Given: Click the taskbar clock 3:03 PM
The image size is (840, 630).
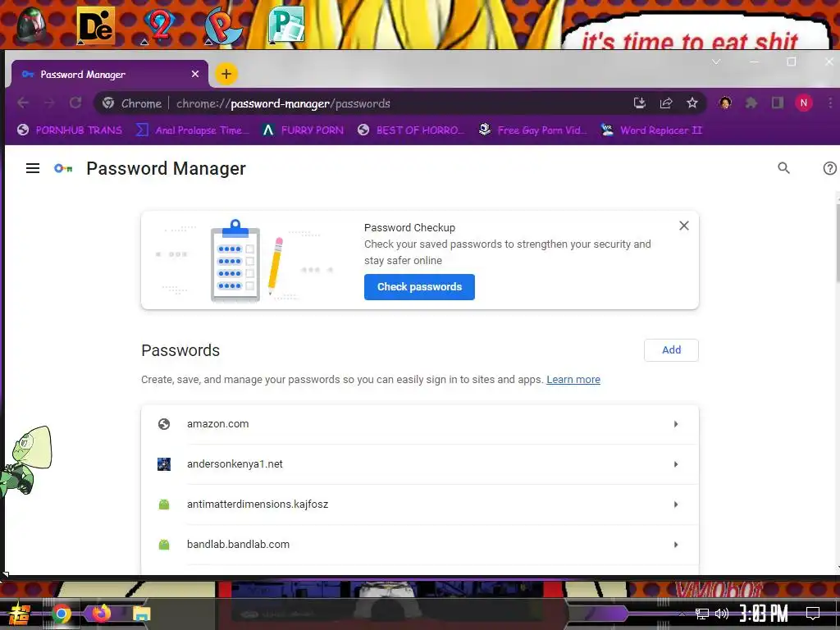Looking at the screenshot, I should pos(764,613).
